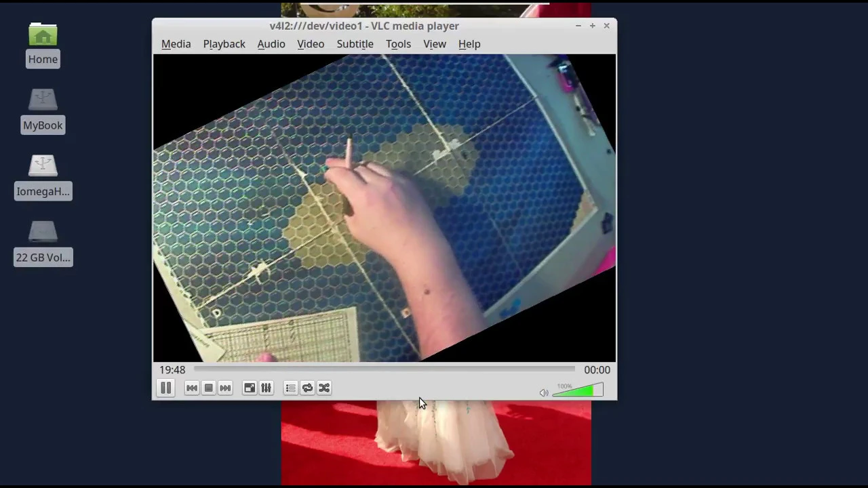Adjust the volume slider

coord(578,390)
